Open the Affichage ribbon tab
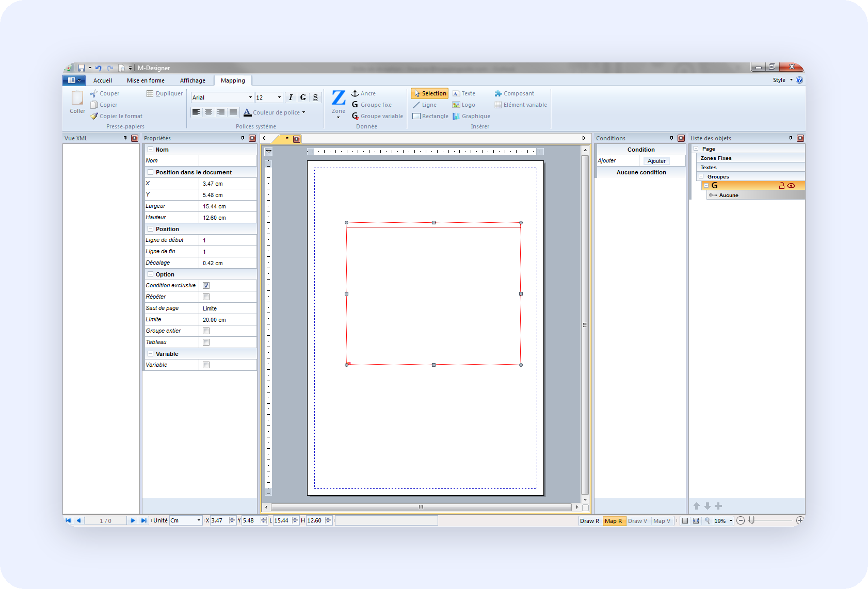The image size is (868, 589). (192, 80)
